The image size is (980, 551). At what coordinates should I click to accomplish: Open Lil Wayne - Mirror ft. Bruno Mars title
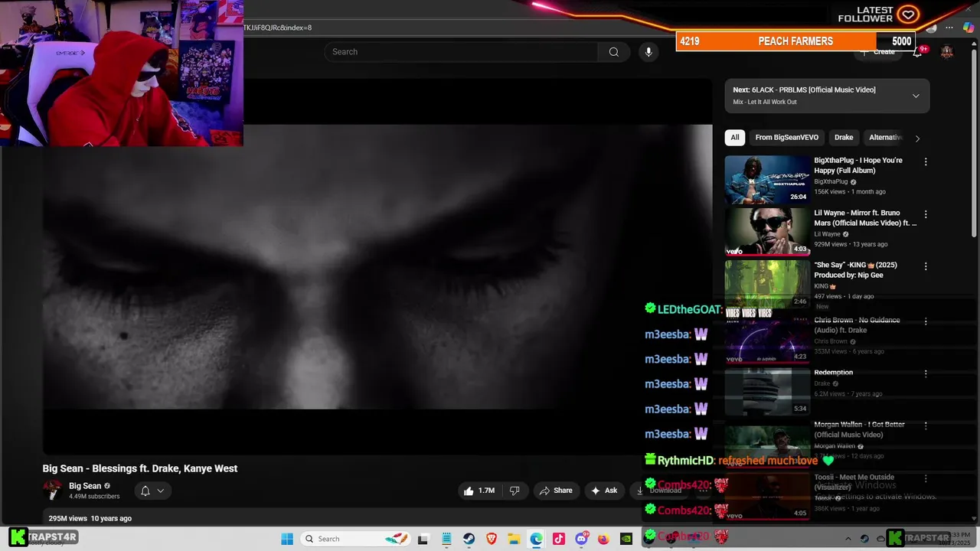point(865,218)
